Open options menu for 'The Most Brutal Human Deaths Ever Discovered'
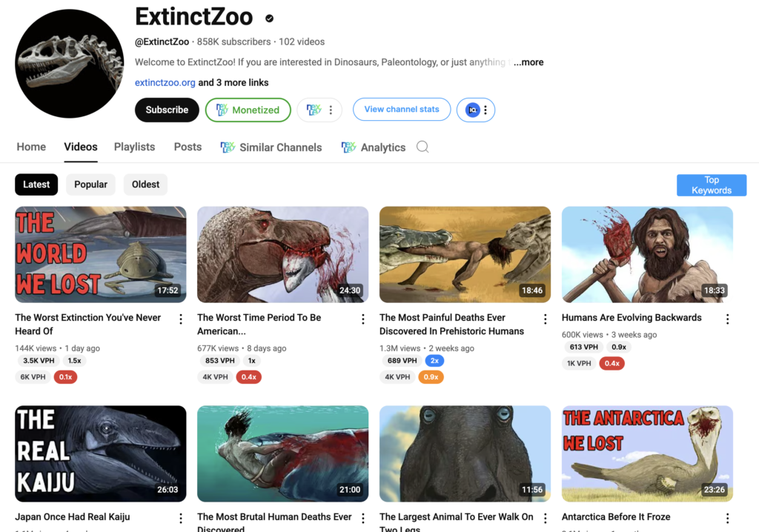Viewport: 759px width, 532px height. 363,519
